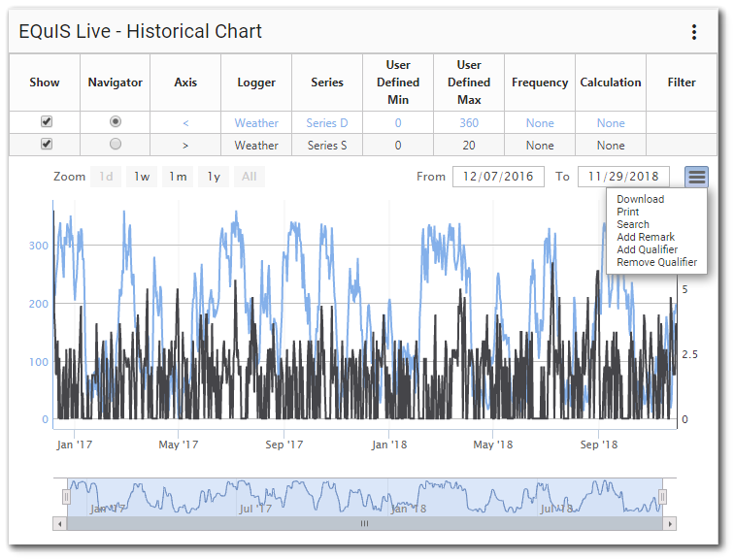Choose Remove Qualifier from the chart menu
The width and height of the screenshot is (734, 560).
coord(656,262)
